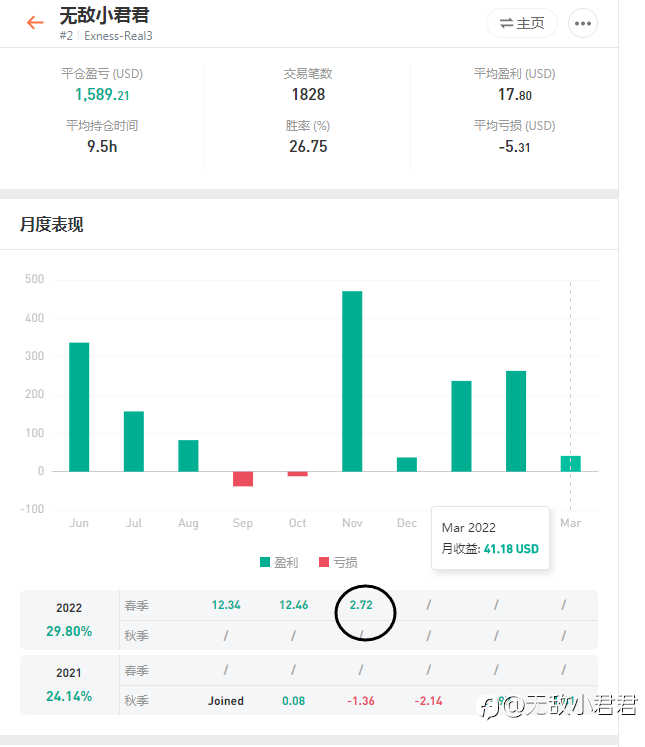Screen dimensions: 645x747
Task: Click the 平均持仓时间 value 9.5h
Action: 102,146
